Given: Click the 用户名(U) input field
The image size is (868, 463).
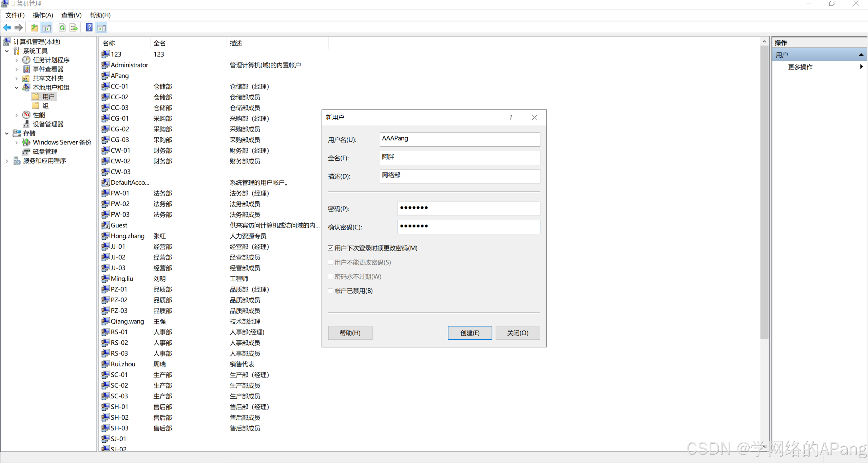Looking at the screenshot, I should 460,139.
